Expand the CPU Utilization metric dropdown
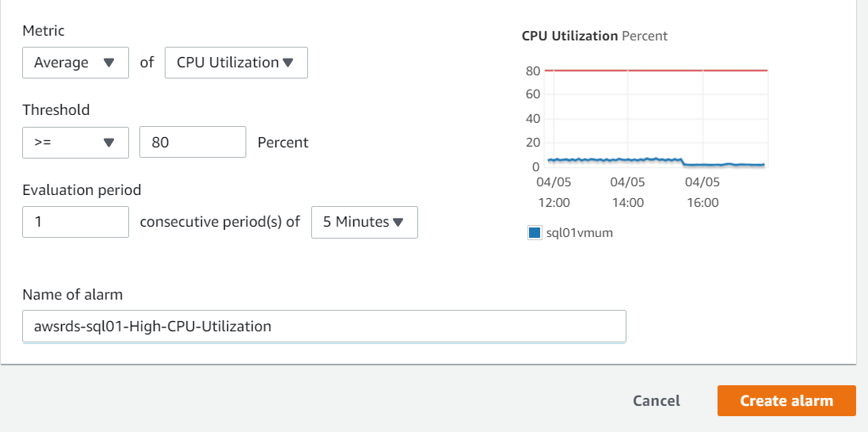This screenshot has height=432, width=868. point(235,63)
